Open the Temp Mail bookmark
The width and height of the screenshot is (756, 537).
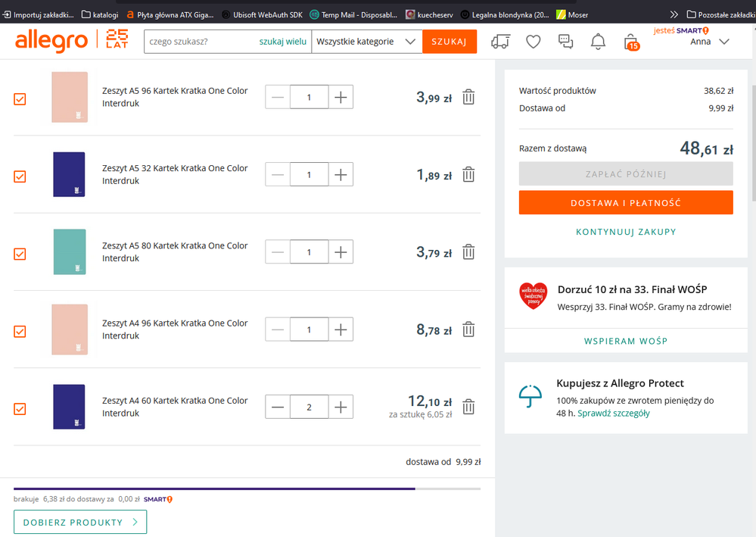(354, 14)
